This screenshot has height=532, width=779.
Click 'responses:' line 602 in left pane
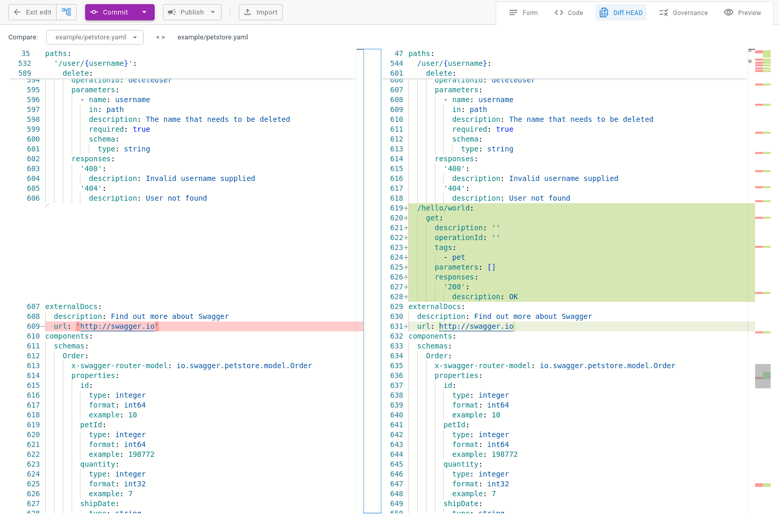[93, 159]
